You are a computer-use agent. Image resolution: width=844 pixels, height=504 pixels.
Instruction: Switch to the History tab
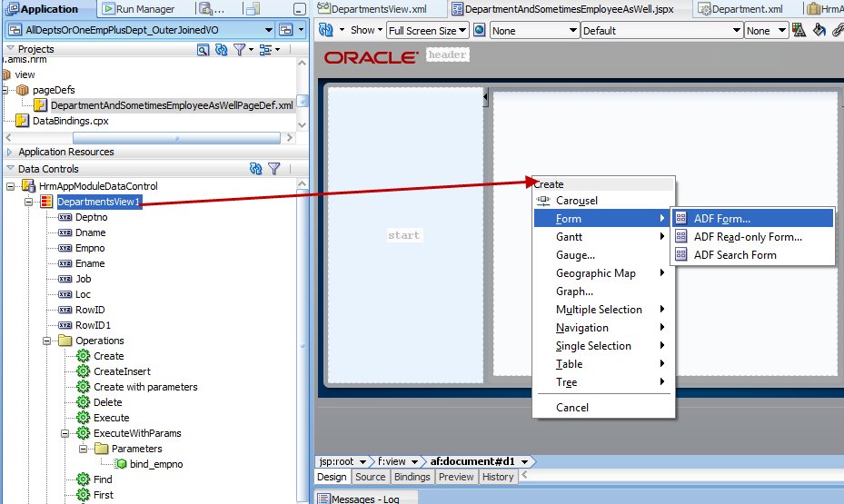[498, 477]
